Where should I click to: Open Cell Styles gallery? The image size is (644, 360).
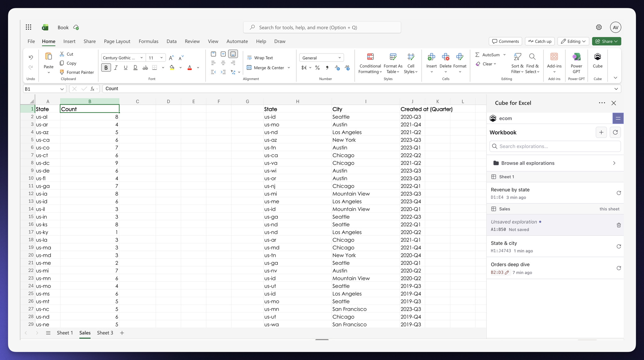(x=411, y=63)
